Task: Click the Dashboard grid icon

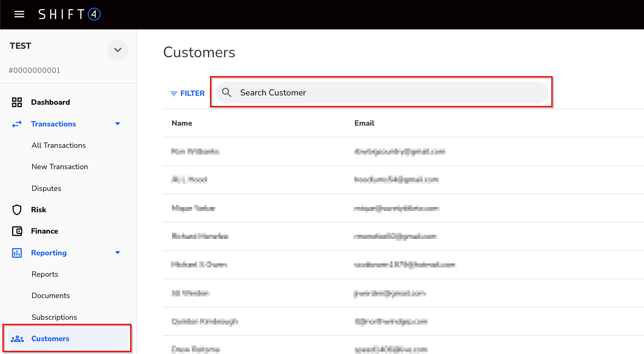Action: pyautogui.click(x=17, y=102)
